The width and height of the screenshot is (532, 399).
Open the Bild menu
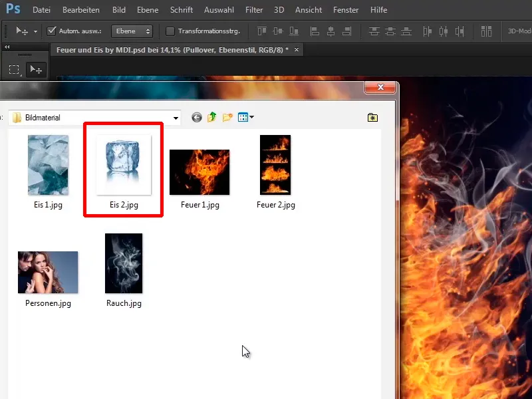(x=119, y=10)
